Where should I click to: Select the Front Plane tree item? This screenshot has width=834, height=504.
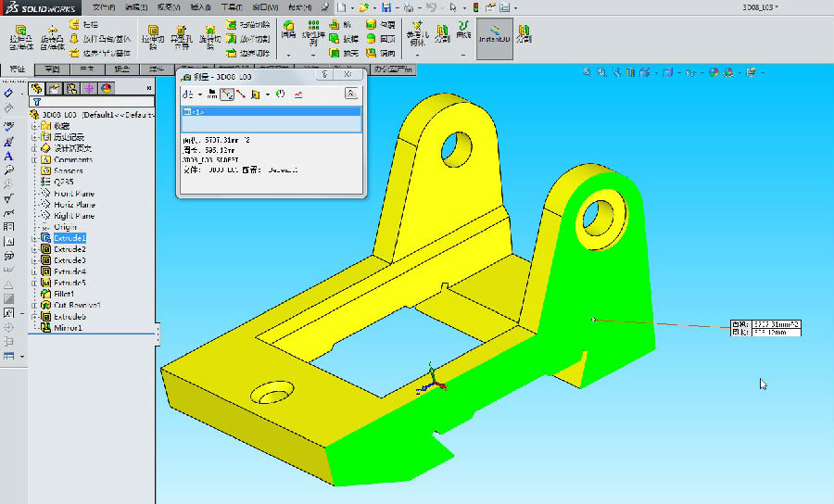point(74,194)
